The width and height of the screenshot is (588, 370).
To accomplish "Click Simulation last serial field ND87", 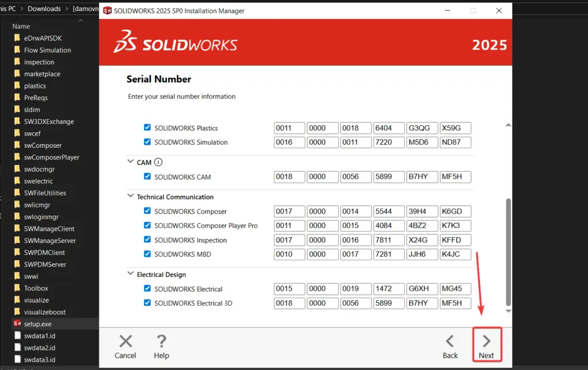I will 455,142.
